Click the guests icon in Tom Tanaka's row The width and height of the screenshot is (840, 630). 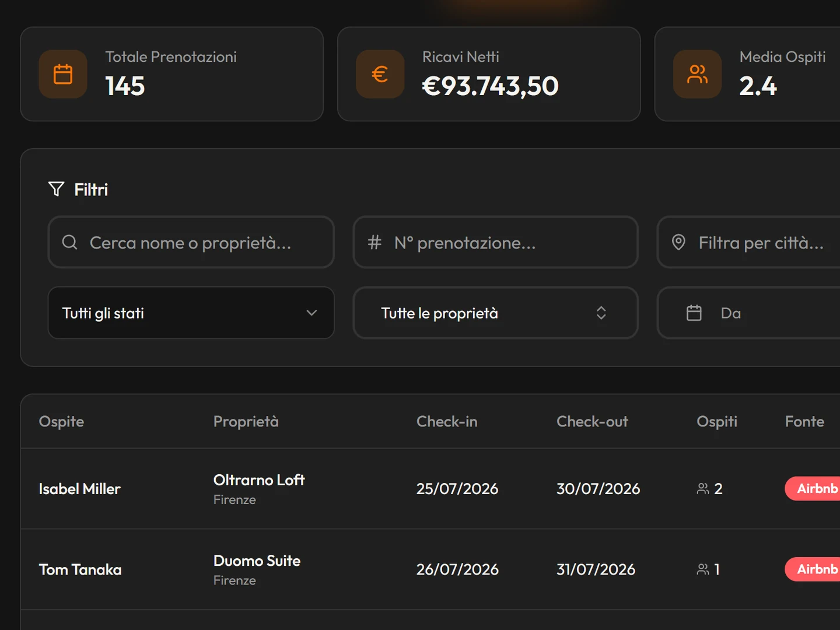[703, 569]
